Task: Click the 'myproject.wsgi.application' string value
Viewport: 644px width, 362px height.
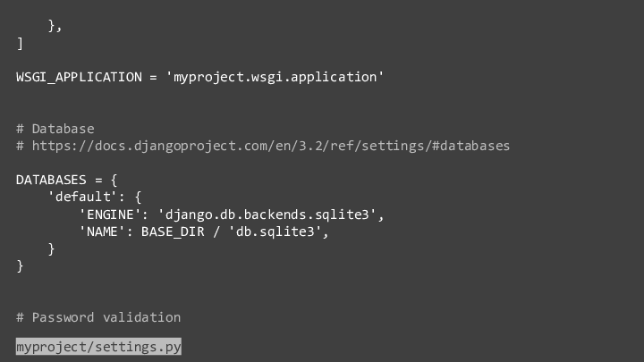Action: (x=275, y=77)
